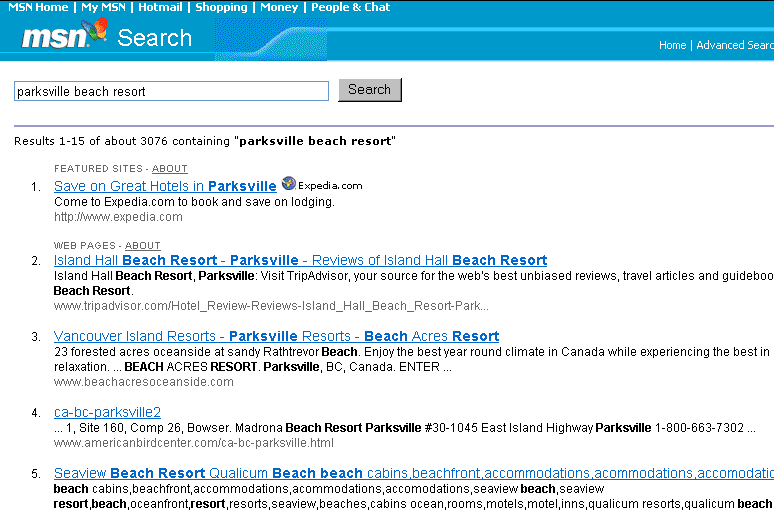Click the Search button
The height and width of the screenshot is (518, 774).
click(x=370, y=90)
